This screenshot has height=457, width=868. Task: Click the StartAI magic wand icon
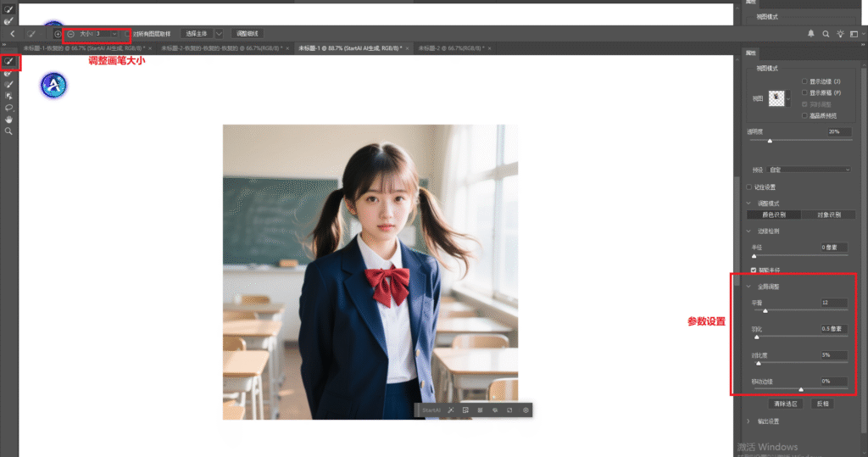[x=452, y=410]
